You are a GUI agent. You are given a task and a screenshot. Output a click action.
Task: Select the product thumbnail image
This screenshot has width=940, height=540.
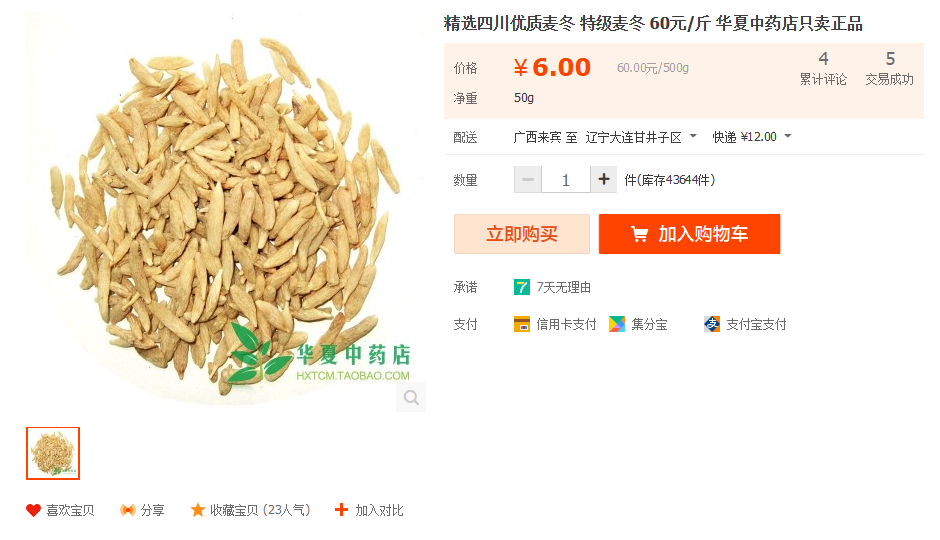point(53,454)
